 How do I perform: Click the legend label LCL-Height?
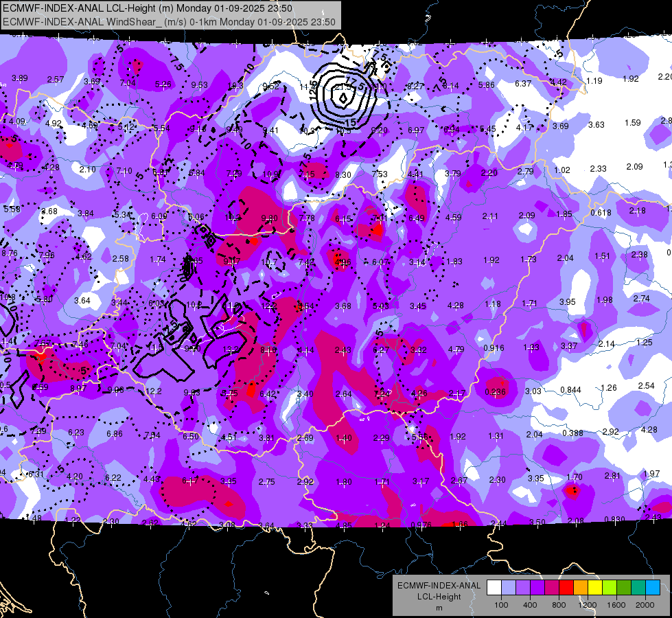pyautogui.click(x=439, y=597)
